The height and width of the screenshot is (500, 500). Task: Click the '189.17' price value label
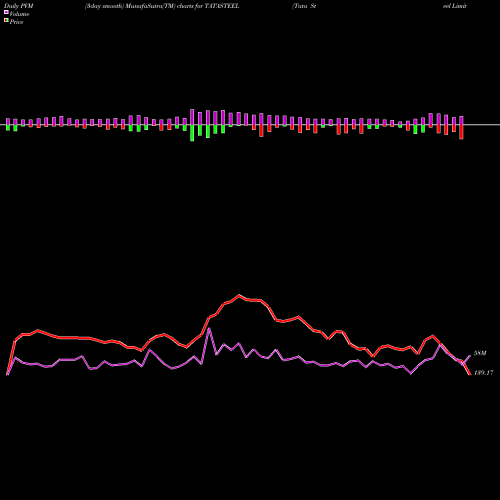[483, 373]
